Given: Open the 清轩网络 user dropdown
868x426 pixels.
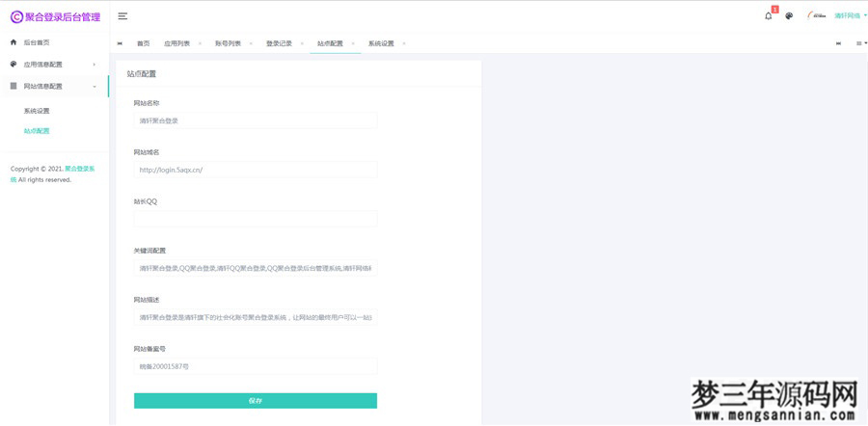Looking at the screenshot, I should tap(850, 16).
